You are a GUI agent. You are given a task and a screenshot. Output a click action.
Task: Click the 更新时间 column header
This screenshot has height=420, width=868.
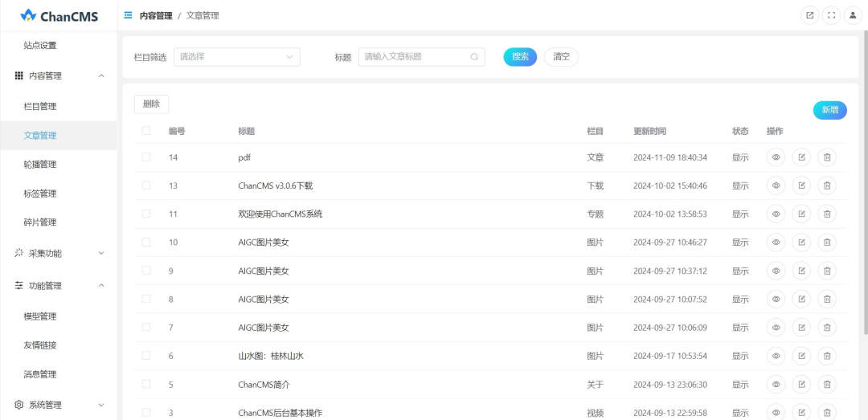point(650,131)
